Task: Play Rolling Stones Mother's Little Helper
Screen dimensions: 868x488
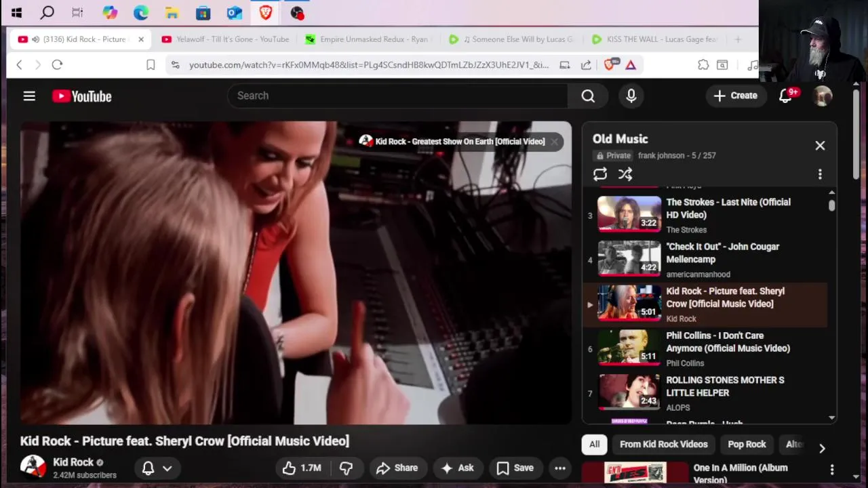Action: click(x=705, y=393)
